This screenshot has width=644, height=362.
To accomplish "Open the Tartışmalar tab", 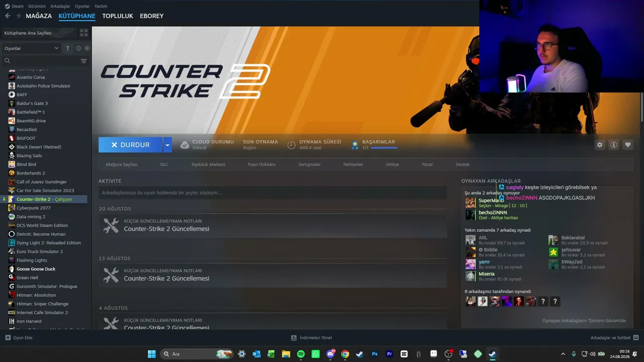I will point(309,164).
